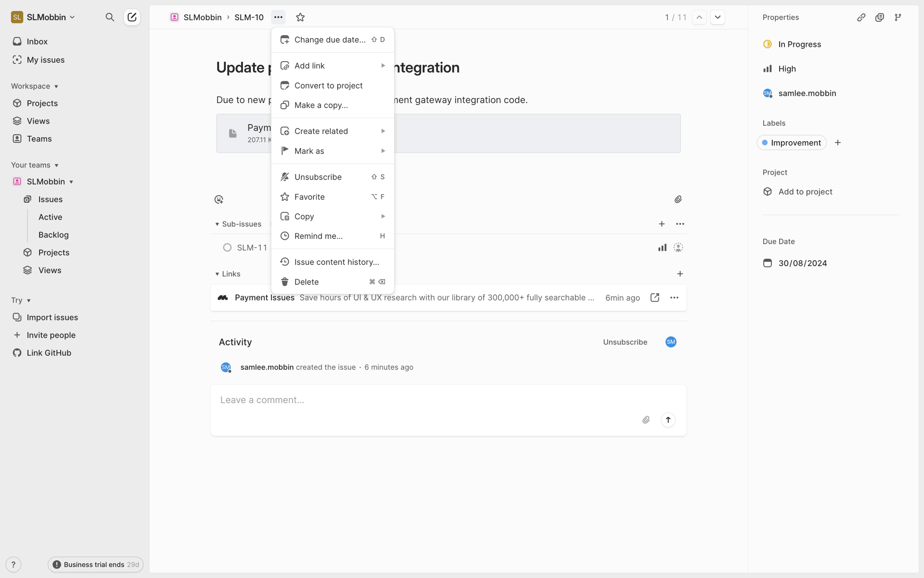Open Payment Issues link options ellipsis
This screenshot has height=578, width=924.
[x=674, y=298]
